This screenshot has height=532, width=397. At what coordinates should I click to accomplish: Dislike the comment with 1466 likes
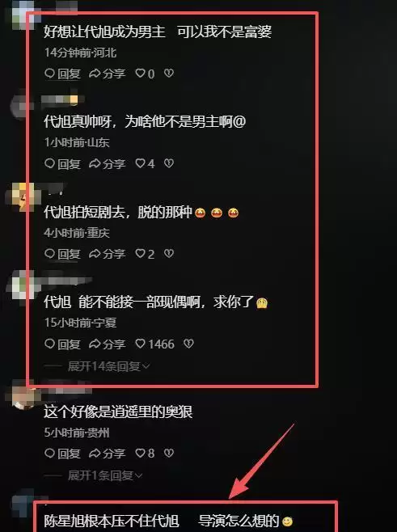188,344
